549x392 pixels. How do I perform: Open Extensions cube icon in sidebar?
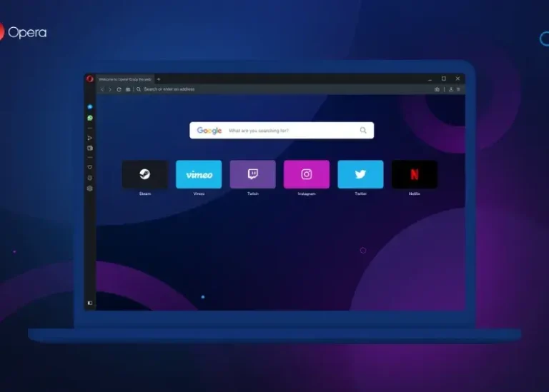click(x=90, y=189)
